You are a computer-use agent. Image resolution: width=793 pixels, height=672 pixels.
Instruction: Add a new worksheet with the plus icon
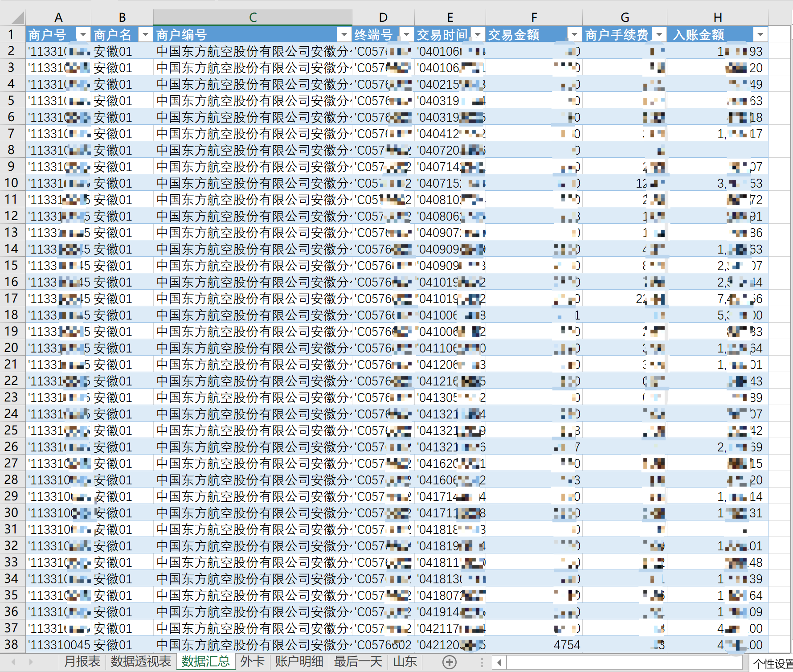pyautogui.click(x=450, y=663)
